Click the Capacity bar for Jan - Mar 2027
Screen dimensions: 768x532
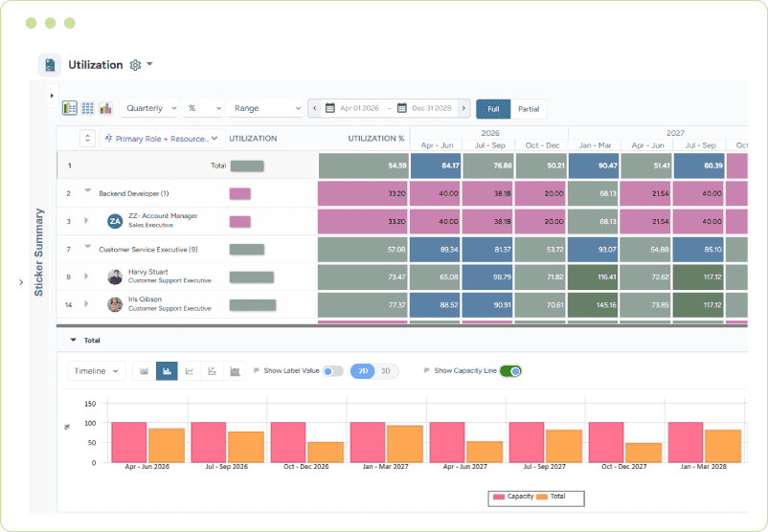pos(368,442)
